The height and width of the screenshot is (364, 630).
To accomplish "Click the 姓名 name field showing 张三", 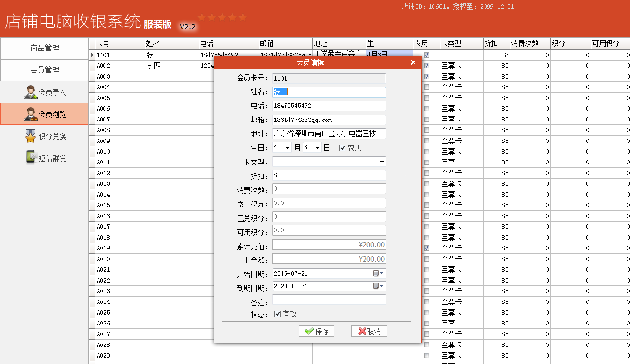I will (x=328, y=92).
